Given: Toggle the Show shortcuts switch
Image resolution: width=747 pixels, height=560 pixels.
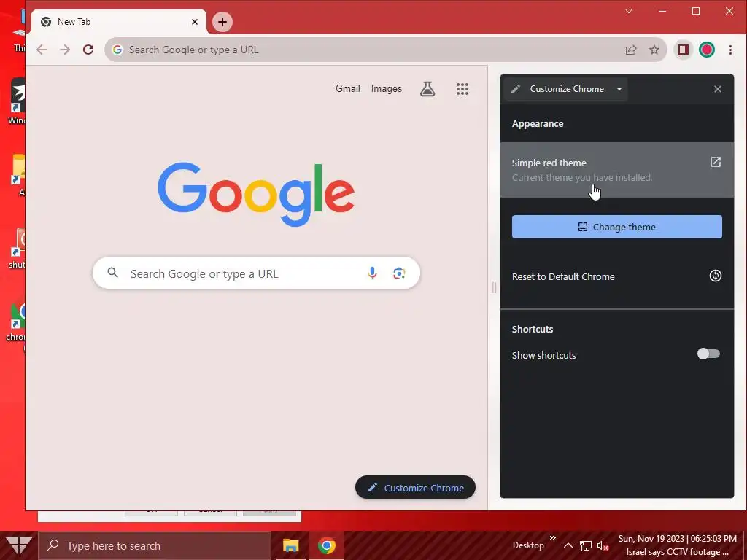Looking at the screenshot, I should 708,354.
